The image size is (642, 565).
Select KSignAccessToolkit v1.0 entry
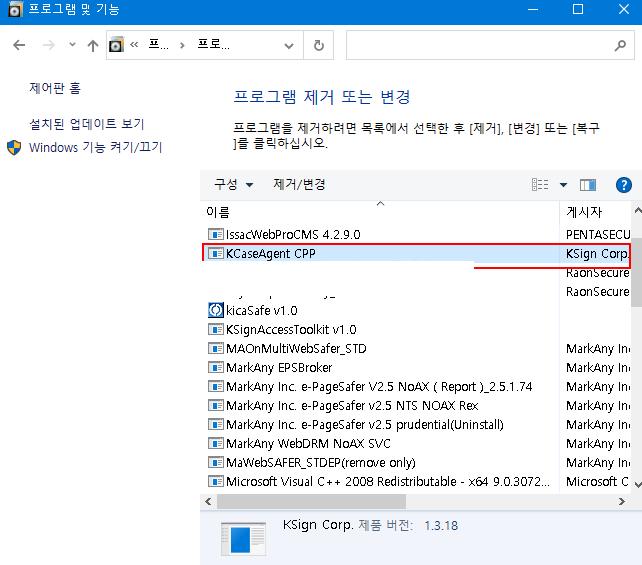pos(291,330)
